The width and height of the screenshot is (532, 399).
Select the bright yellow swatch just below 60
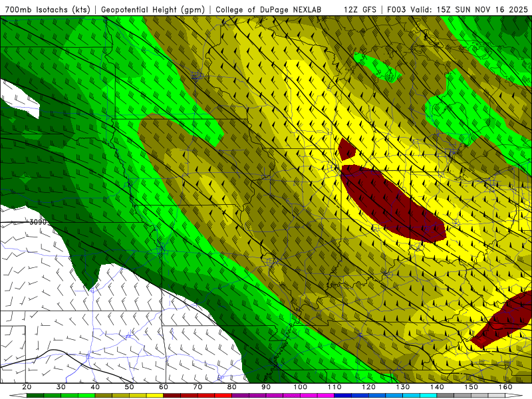pyautogui.click(x=155, y=396)
